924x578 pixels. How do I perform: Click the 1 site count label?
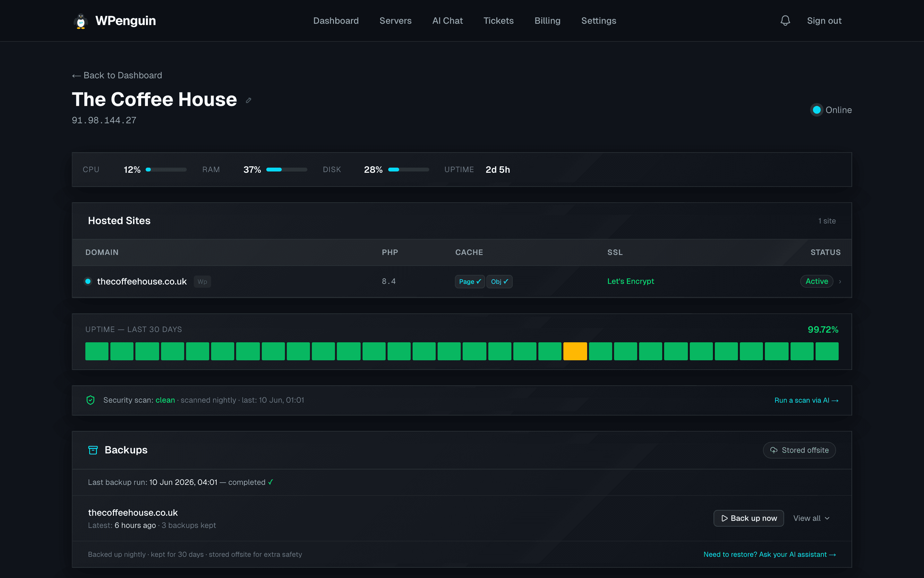click(827, 221)
